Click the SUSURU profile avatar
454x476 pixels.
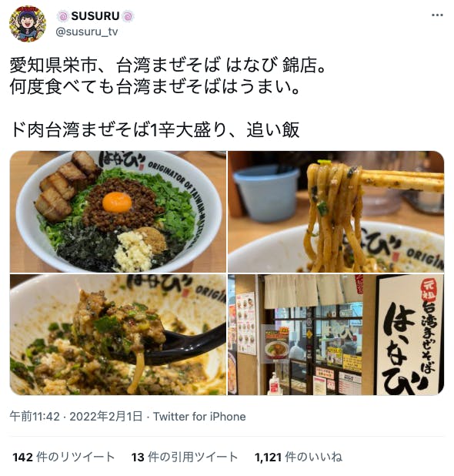[28, 24]
